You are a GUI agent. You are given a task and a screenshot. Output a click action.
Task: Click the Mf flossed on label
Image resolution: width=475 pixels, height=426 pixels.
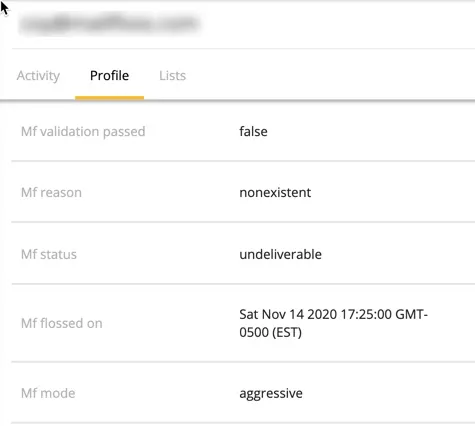click(61, 323)
